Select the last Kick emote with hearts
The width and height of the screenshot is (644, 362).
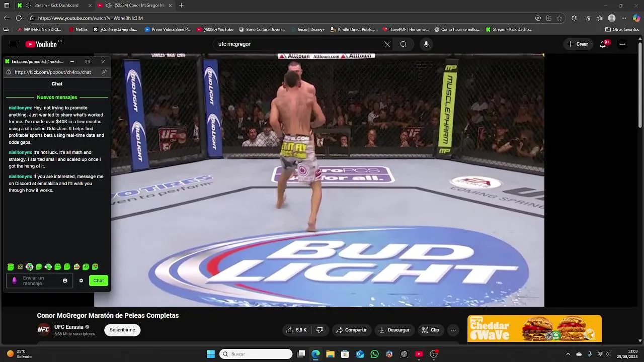tap(95, 267)
